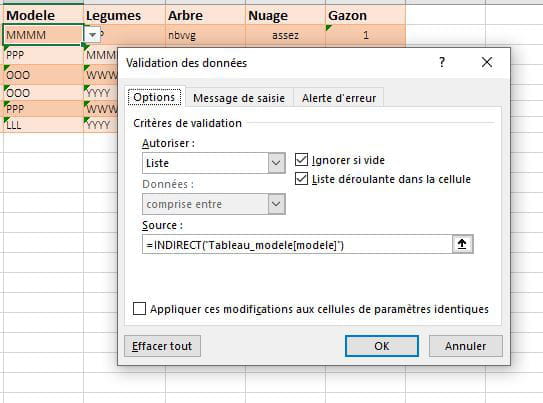Viewport: 543px width, 403px height.
Task: Uncheck Ignorer si vide
Action: [x=301, y=160]
